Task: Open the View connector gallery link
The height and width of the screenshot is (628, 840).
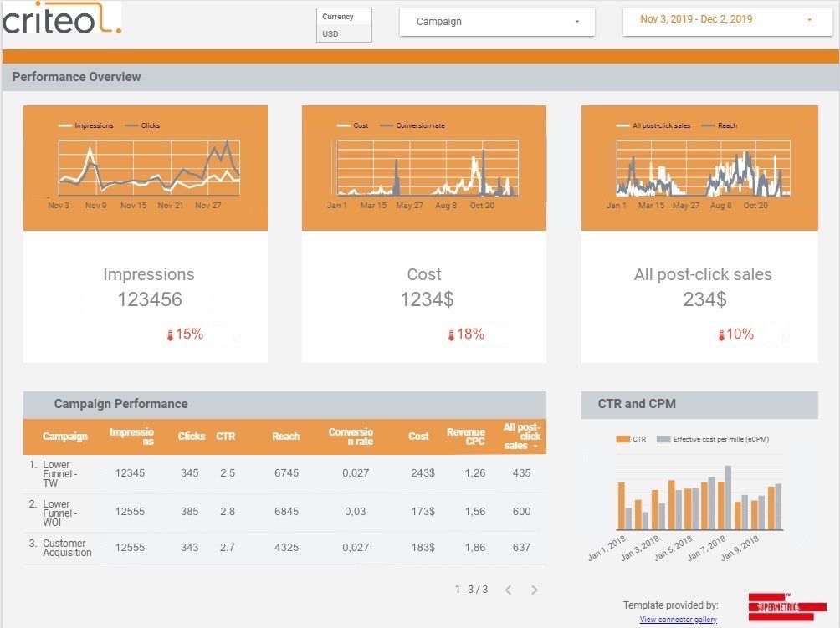Action: click(678, 620)
